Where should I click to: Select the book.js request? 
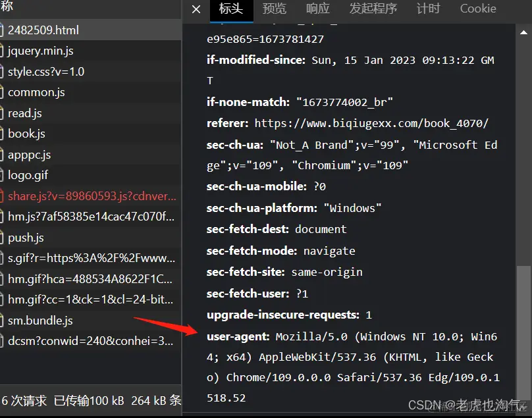coord(91,134)
